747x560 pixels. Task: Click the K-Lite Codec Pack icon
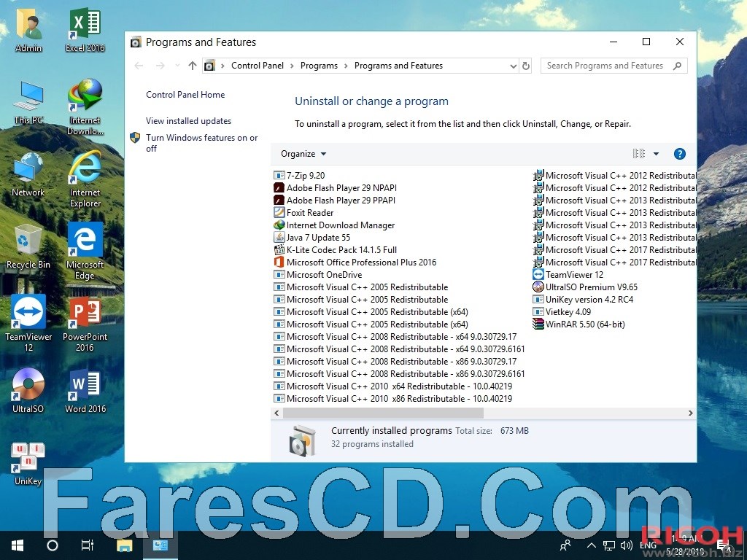pos(279,250)
